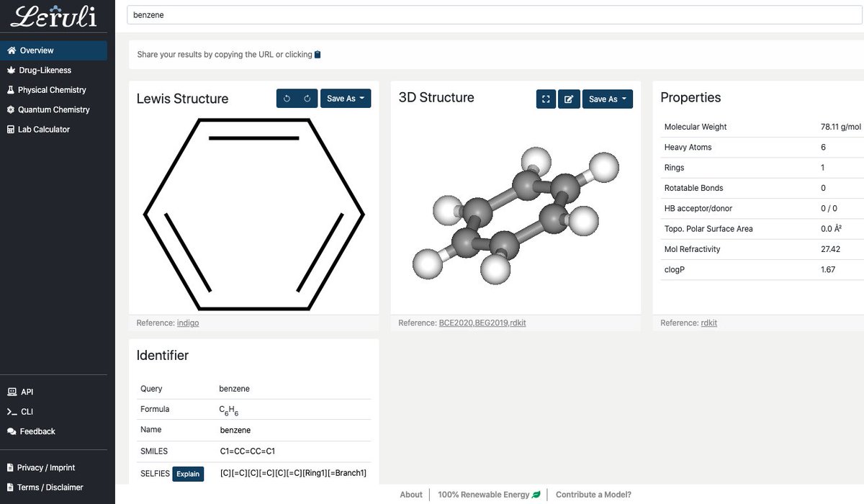Click the Heavy Atoms property label

click(x=688, y=147)
